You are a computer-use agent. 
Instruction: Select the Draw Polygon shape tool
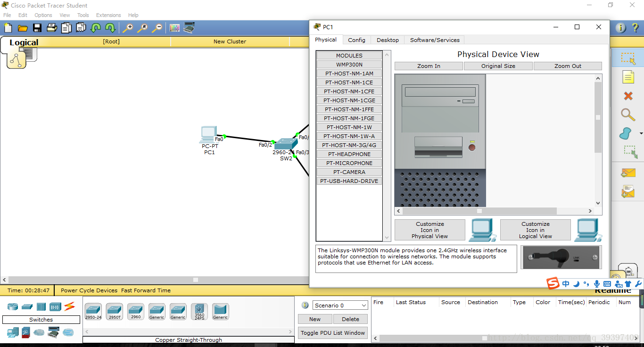(626, 133)
